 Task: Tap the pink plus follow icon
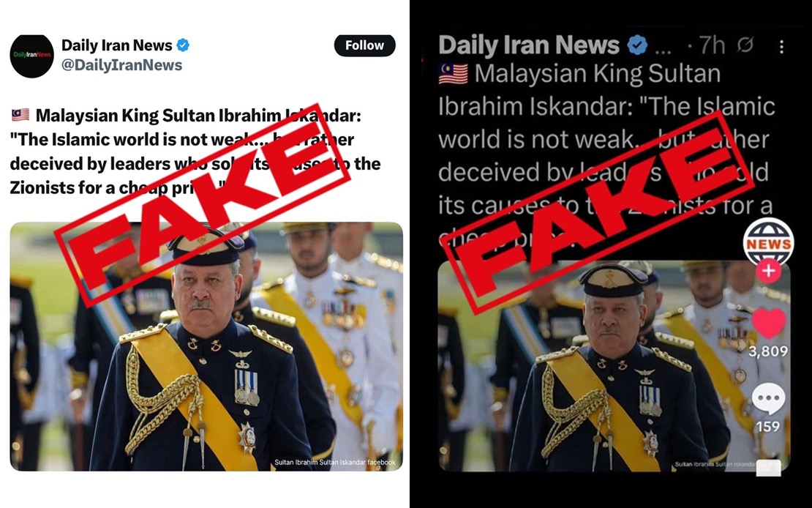769,271
